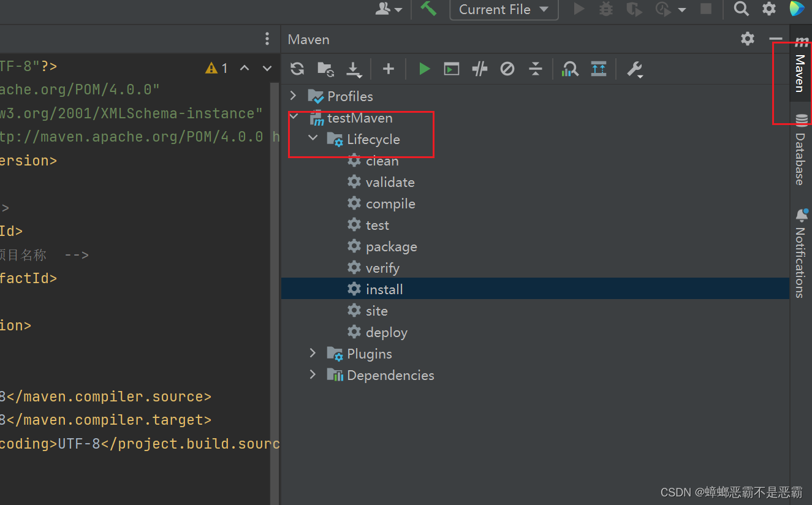Click the maven.compiler.source line in editor
Screen dimensions: 812x505
105,397
